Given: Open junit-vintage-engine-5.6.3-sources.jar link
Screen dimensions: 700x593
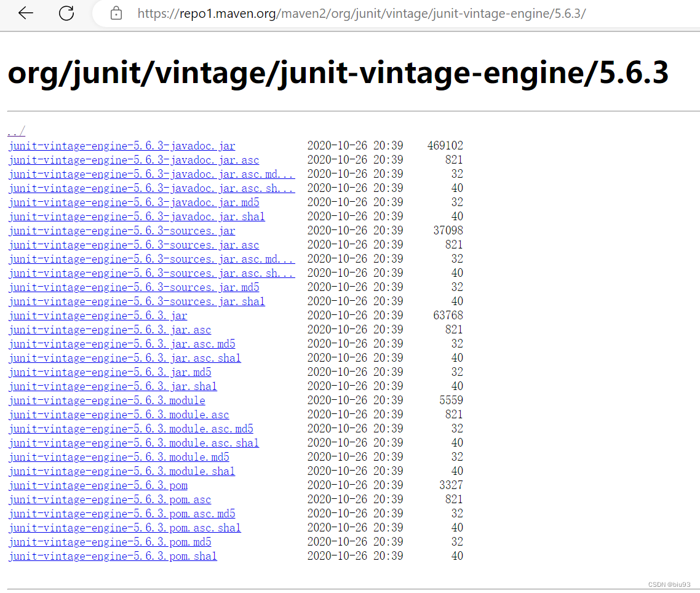Looking at the screenshot, I should click(x=121, y=230).
